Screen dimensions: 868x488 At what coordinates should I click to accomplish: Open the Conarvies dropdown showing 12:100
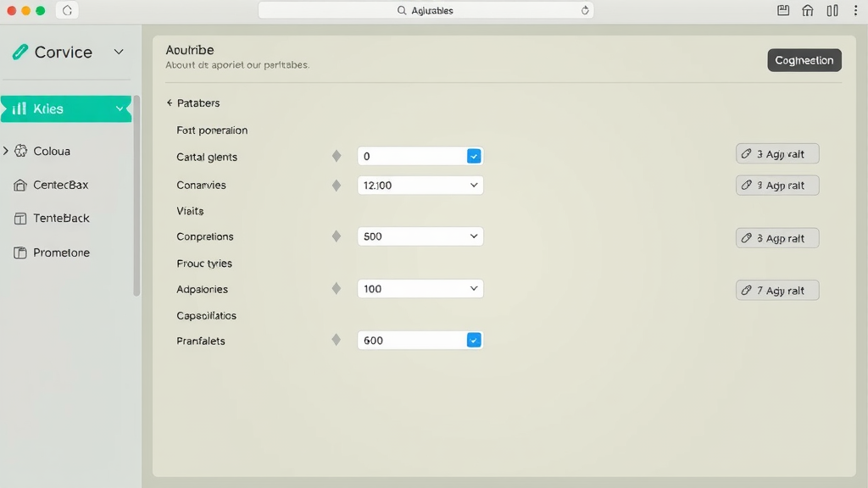(420, 185)
